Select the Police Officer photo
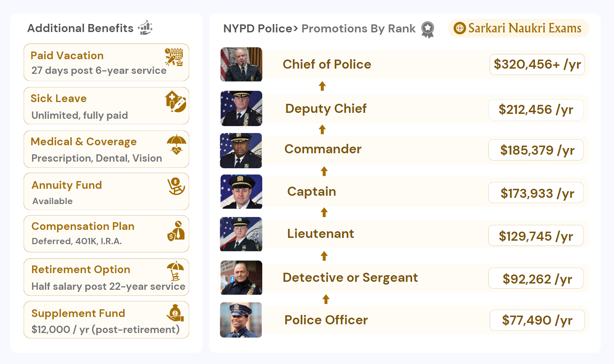Image resolution: width=614 pixels, height=364 pixels. [241, 320]
